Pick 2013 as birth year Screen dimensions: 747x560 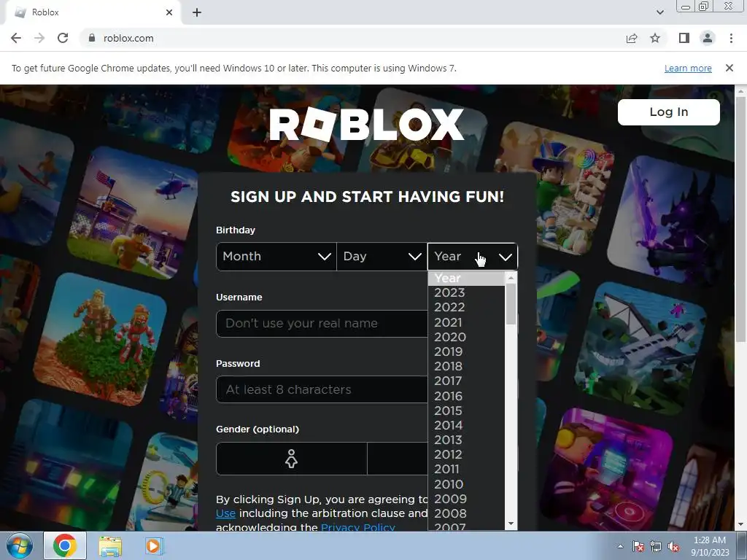[466, 440]
